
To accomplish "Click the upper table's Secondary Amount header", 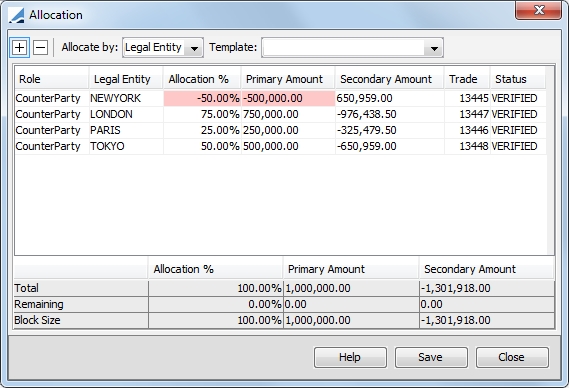I will point(390,79).
